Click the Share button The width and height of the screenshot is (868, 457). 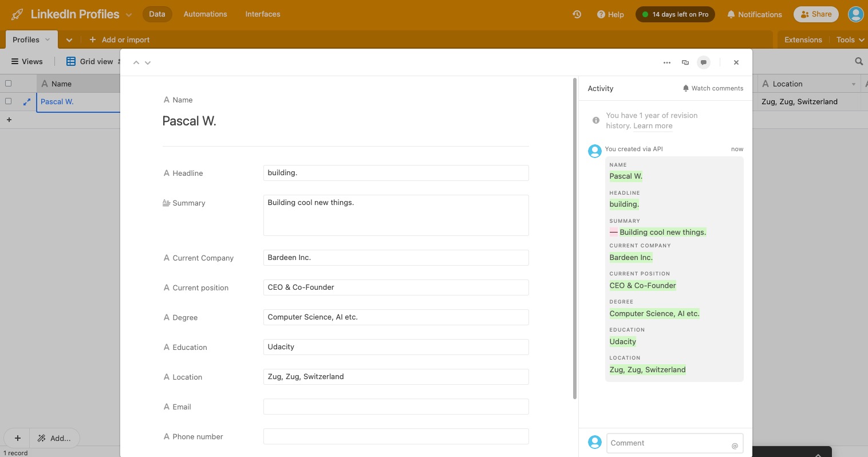point(816,14)
